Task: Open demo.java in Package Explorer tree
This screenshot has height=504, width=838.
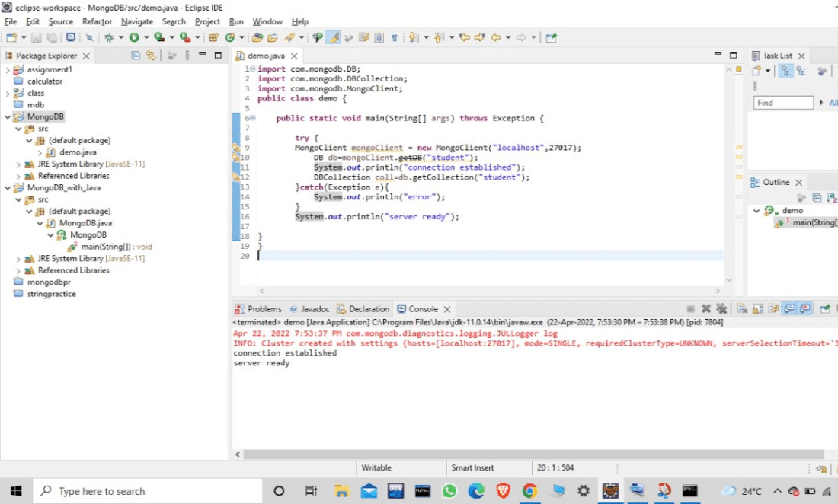Action: click(78, 152)
